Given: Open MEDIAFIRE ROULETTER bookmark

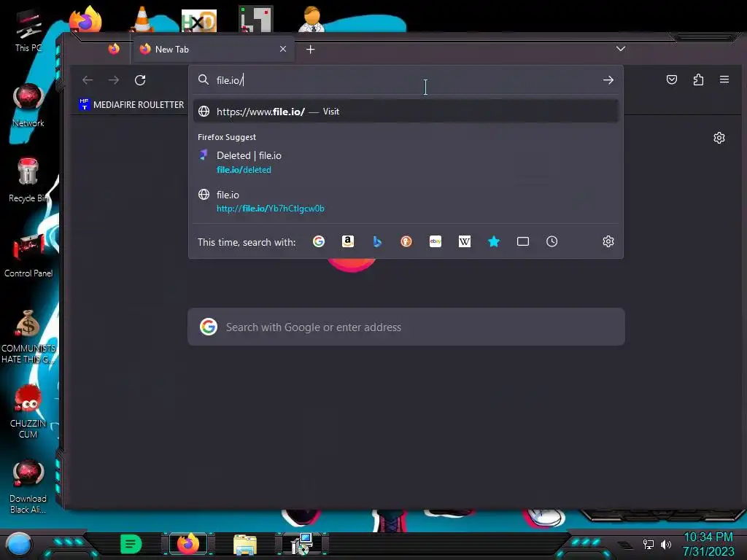Looking at the screenshot, I should (131, 104).
